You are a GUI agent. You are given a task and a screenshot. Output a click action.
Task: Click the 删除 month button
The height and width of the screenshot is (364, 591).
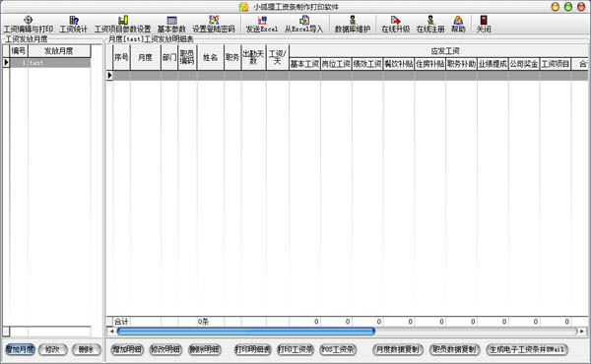87,349
